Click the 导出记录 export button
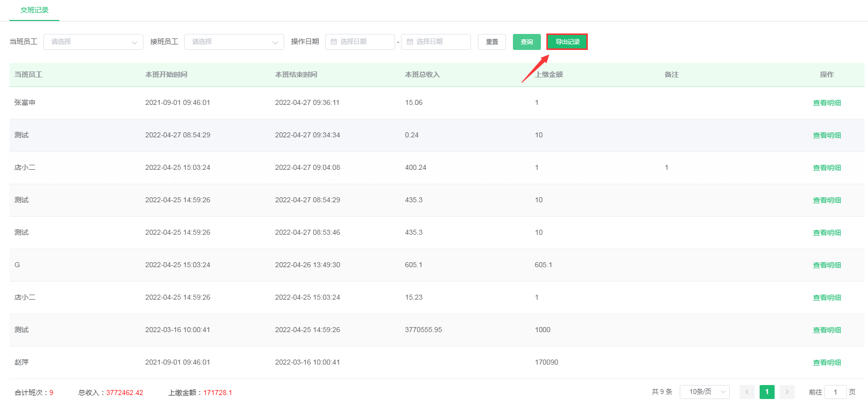 click(x=567, y=42)
